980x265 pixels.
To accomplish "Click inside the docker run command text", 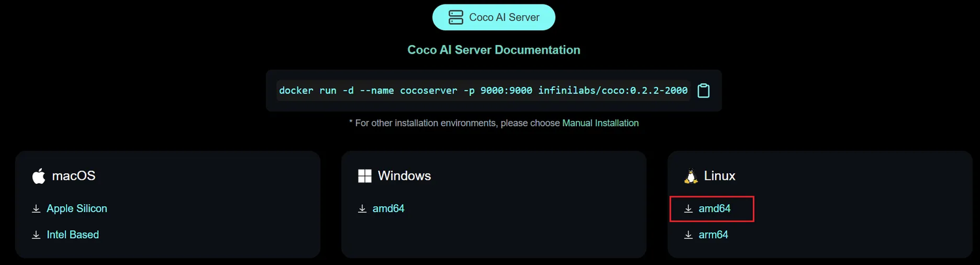I will (483, 90).
